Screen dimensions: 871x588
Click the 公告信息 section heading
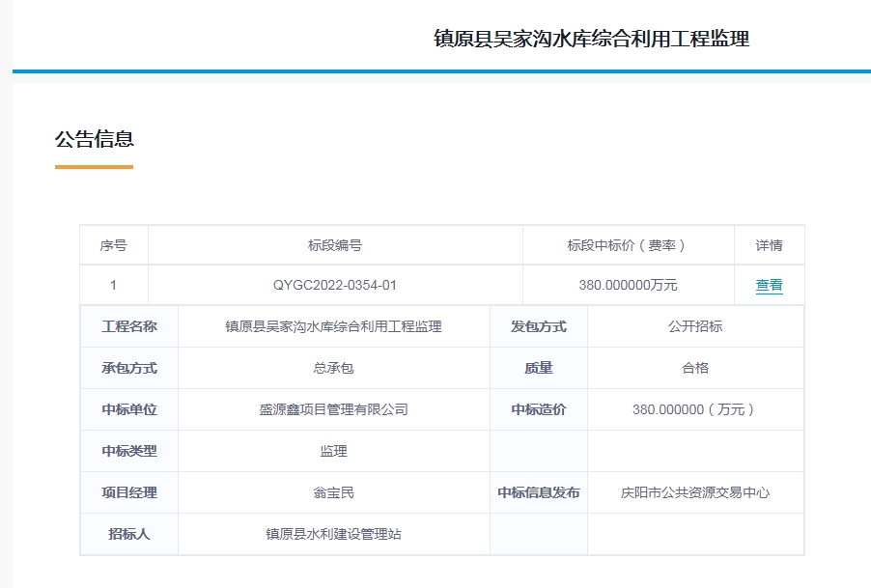(x=95, y=139)
